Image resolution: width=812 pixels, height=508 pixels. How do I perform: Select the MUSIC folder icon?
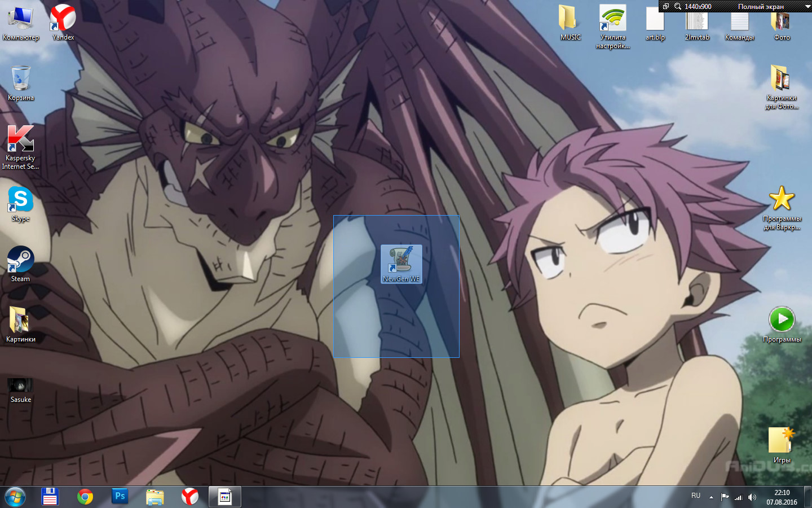[x=571, y=24]
